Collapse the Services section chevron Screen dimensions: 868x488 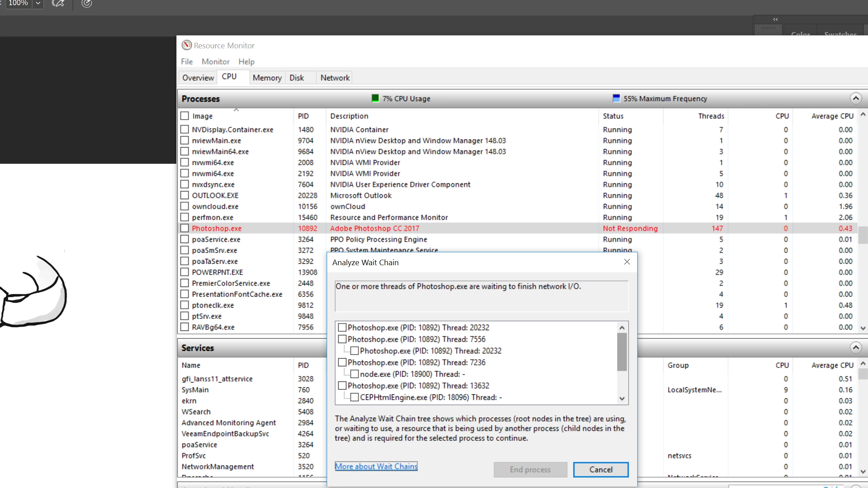coord(855,347)
